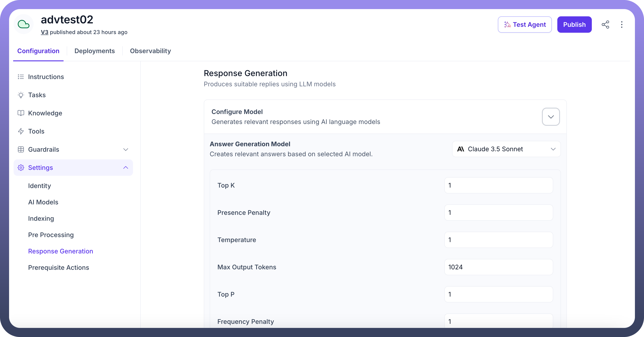Click the Max Output Tokens label
Image resolution: width=644 pixels, height=337 pixels.
point(247,267)
